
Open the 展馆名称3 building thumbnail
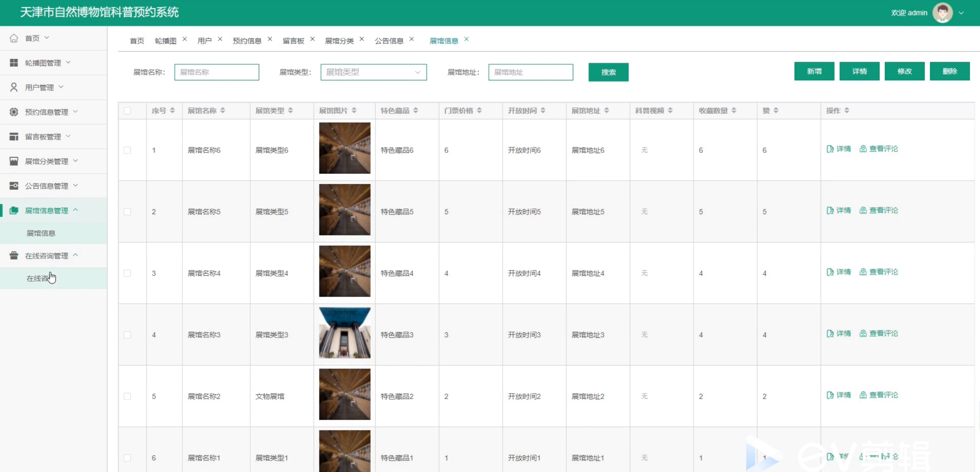pos(345,333)
